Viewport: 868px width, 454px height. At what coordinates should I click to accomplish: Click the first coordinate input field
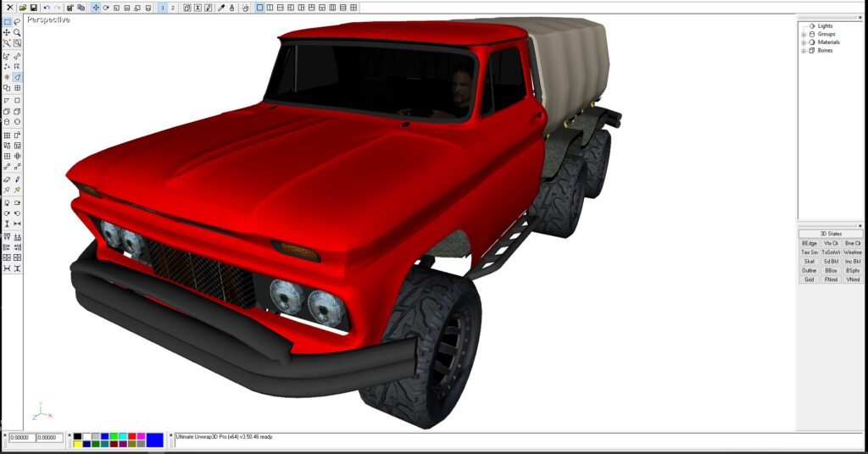coord(22,438)
